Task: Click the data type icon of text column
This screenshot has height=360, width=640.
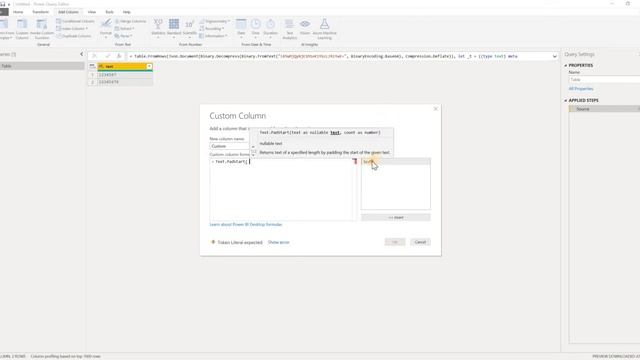Action: point(101,66)
